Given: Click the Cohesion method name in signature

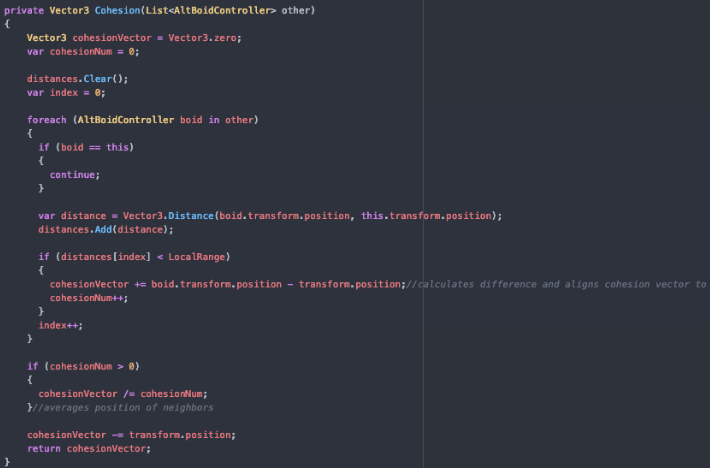Looking at the screenshot, I should tap(117, 10).
